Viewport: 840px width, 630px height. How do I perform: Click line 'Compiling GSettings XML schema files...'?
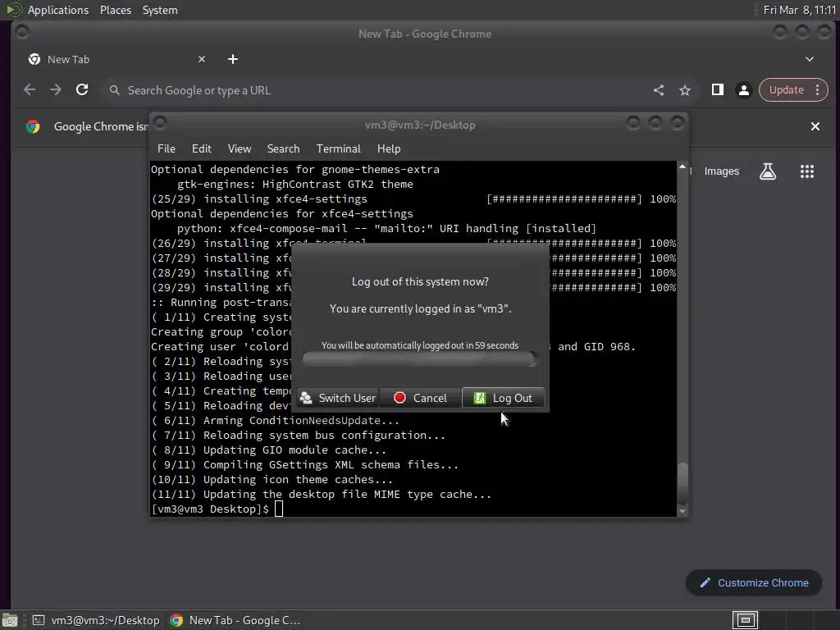point(305,464)
